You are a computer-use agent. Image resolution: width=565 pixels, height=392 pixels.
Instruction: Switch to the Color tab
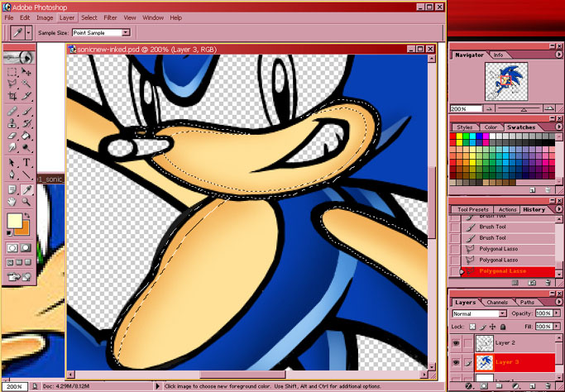coord(491,127)
